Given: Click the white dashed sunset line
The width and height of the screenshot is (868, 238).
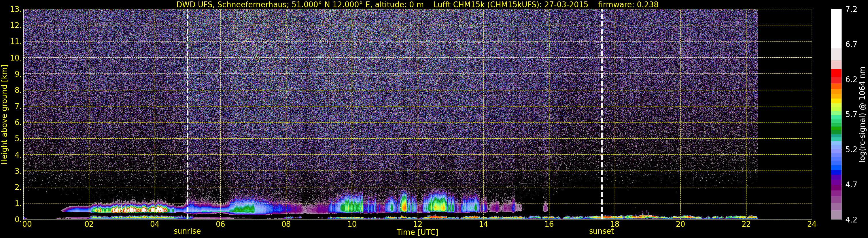Looking at the screenshot, I should point(602,114).
